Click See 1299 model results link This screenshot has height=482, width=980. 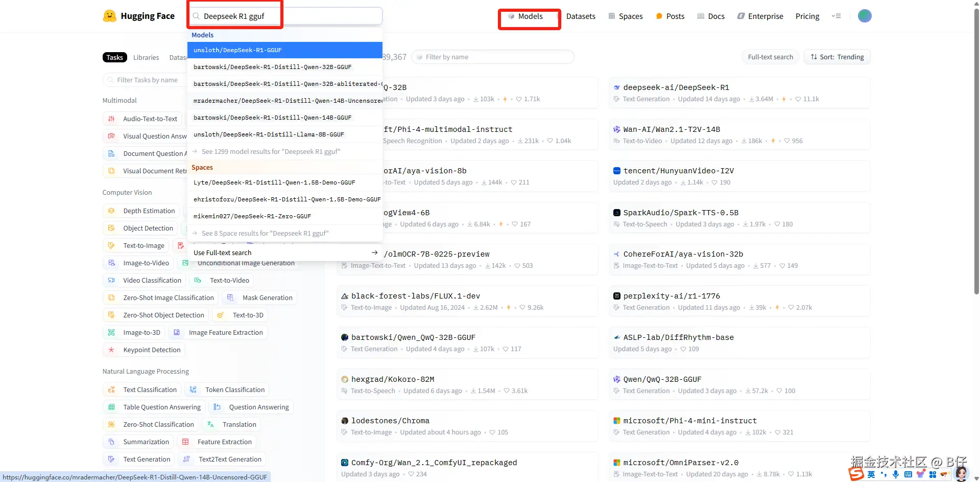271,151
